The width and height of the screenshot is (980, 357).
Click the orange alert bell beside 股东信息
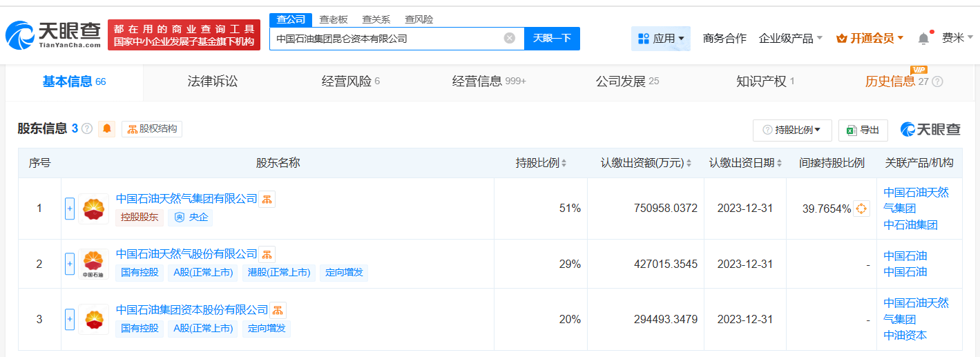coord(107,128)
